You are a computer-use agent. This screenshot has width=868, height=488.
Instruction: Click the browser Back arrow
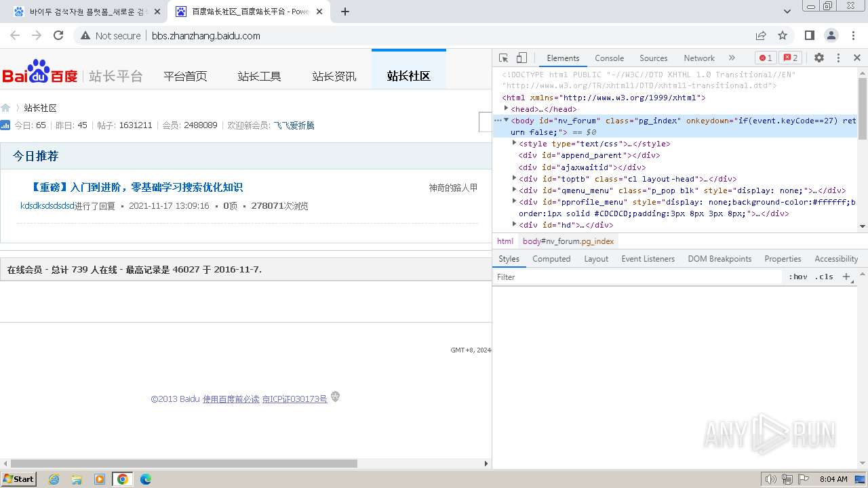[15, 36]
